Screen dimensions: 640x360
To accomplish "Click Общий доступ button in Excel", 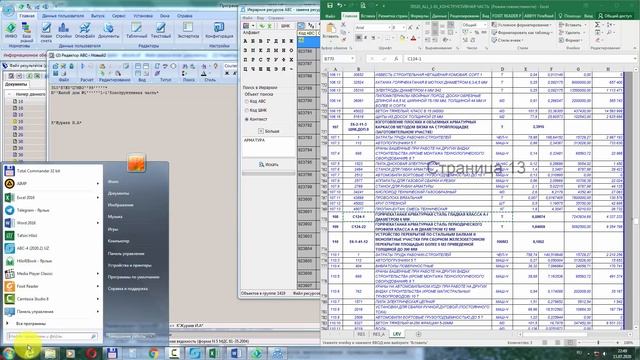I will point(615,16).
